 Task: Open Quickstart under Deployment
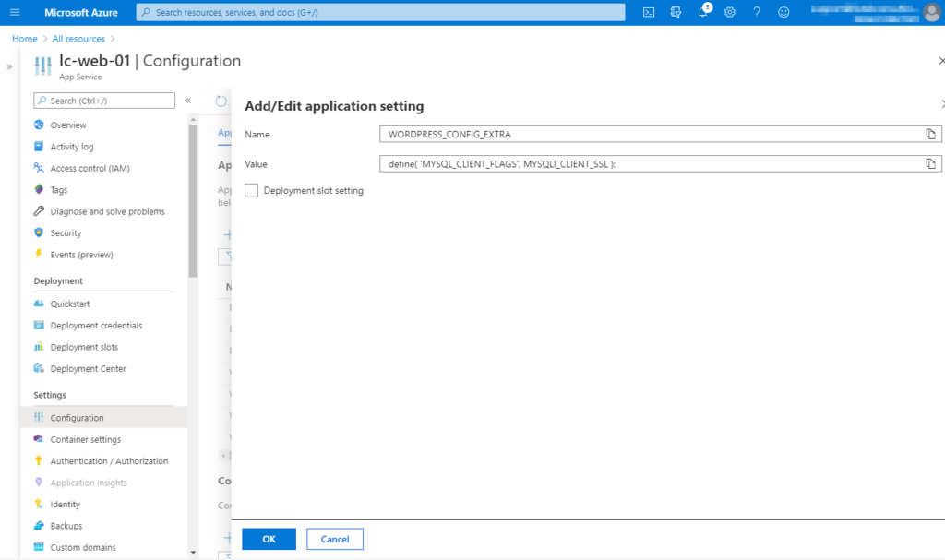pyautogui.click(x=70, y=304)
